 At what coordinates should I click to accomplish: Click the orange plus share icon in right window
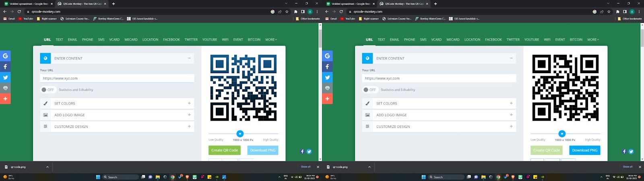coord(327,99)
